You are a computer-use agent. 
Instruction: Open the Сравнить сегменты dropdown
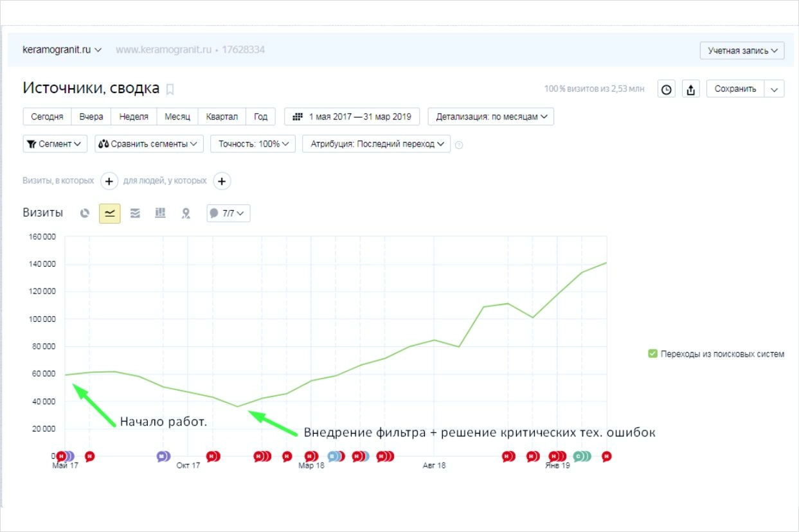149,144
